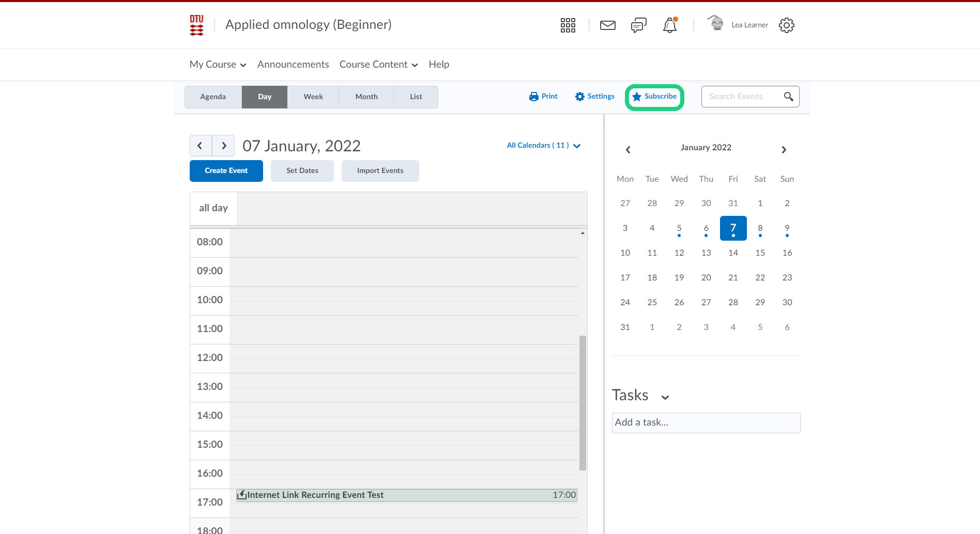Open the subscription alerts chat icon
The width and height of the screenshot is (980, 534).
(638, 25)
